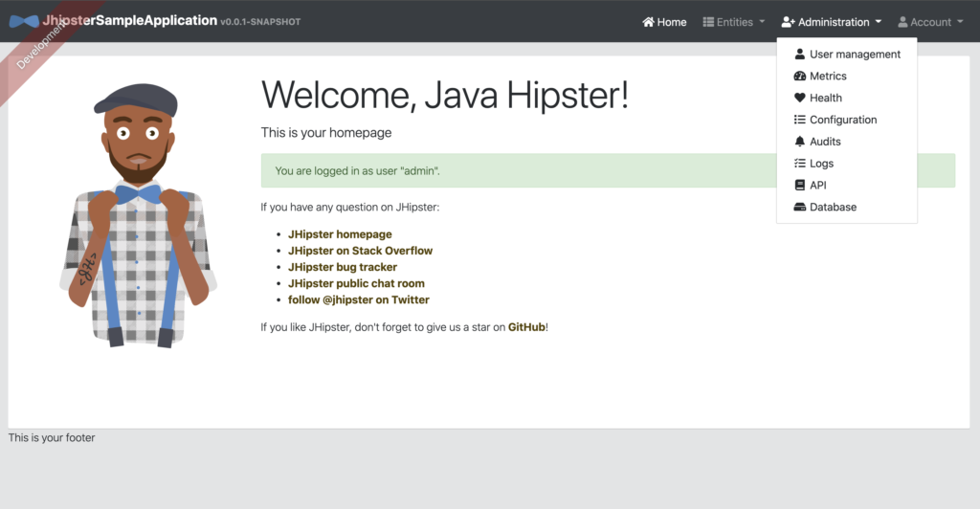Open JHipster public chat room link

click(356, 283)
